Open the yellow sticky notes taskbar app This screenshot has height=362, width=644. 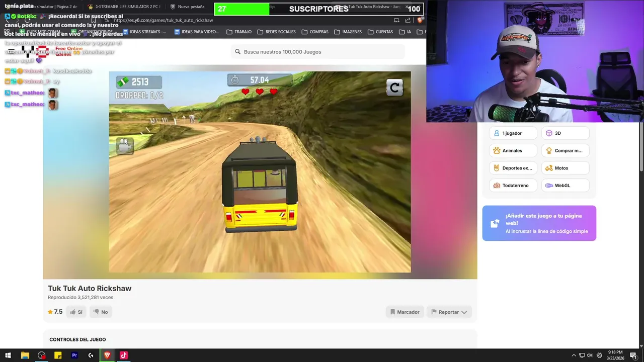pyautogui.click(x=58, y=355)
